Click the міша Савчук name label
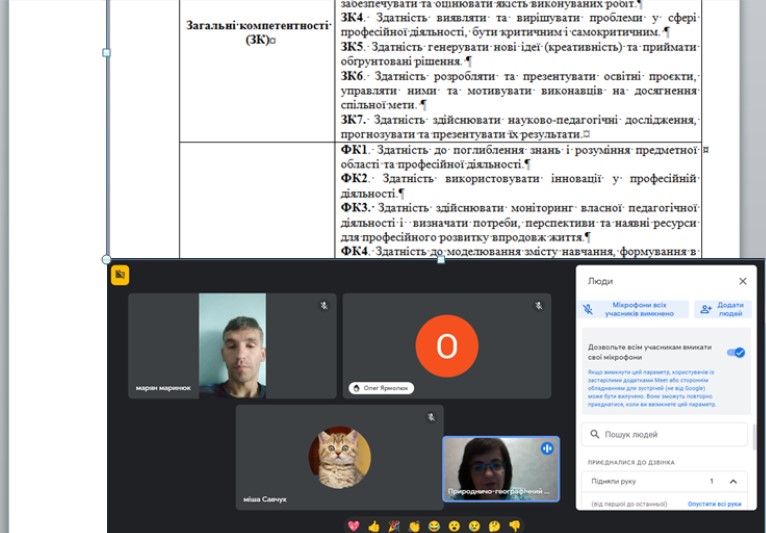The height and width of the screenshot is (533, 766). (265, 499)
